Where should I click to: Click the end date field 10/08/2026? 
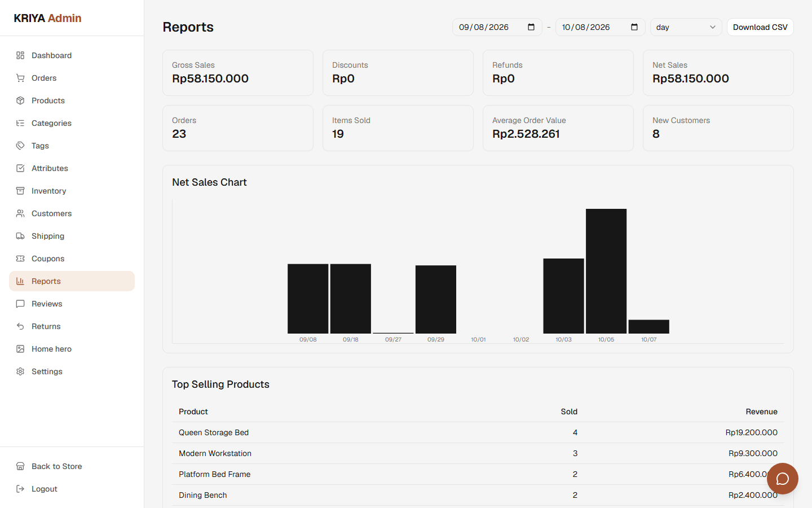click(600, 27)
